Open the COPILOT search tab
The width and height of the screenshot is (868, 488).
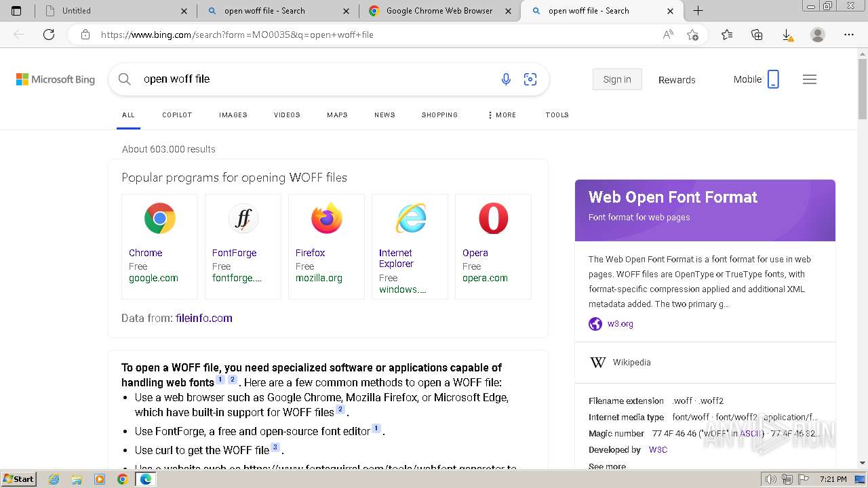(177, 115)
